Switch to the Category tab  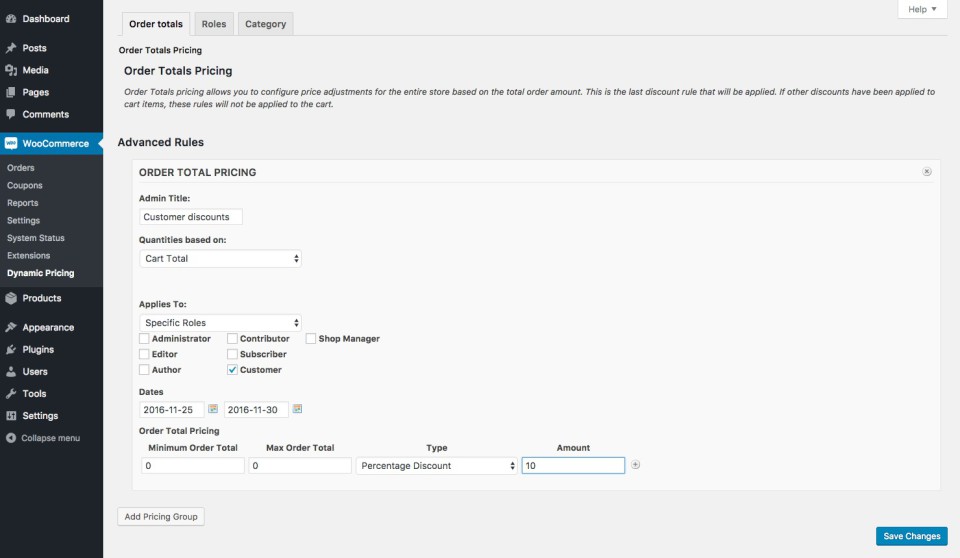coord(265,24)
